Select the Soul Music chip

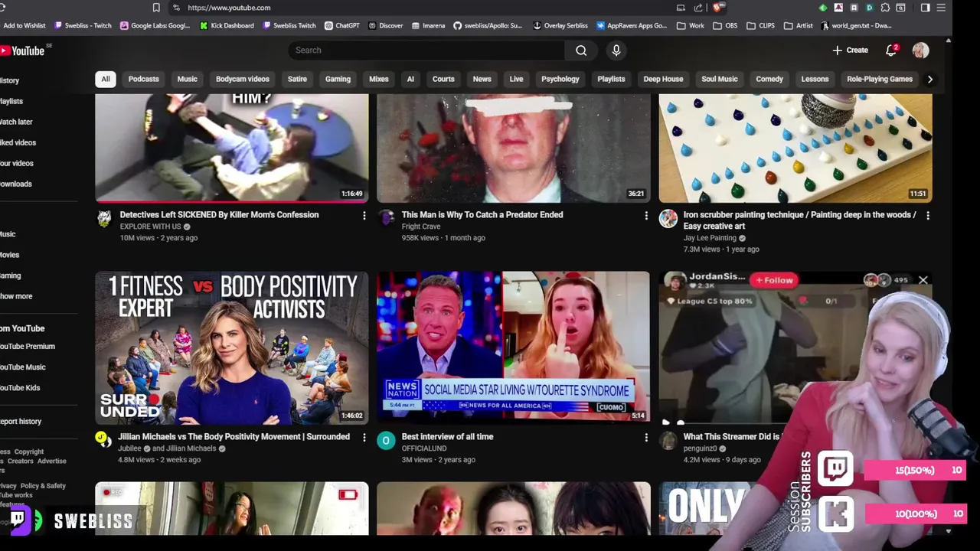point(720,79)
